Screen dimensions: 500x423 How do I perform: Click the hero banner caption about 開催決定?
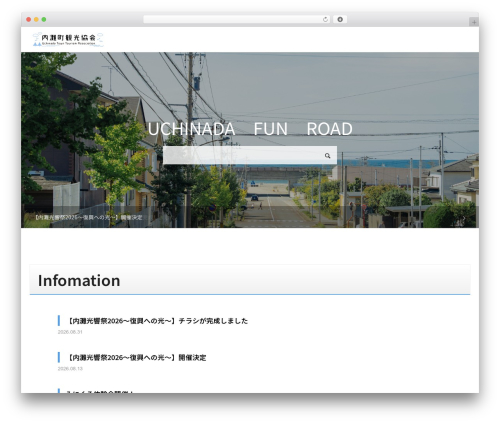click(x=88, y=217)
